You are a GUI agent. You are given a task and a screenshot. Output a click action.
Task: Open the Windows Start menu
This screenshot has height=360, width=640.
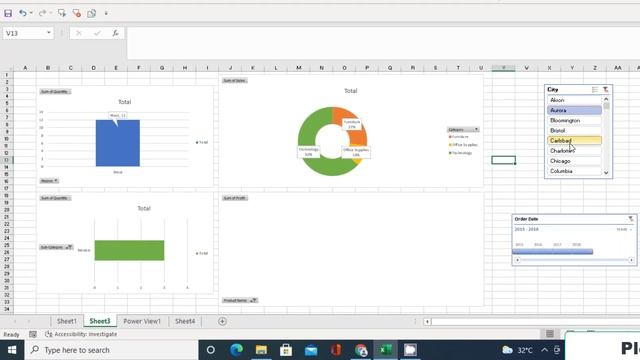(x=12, y=350)
